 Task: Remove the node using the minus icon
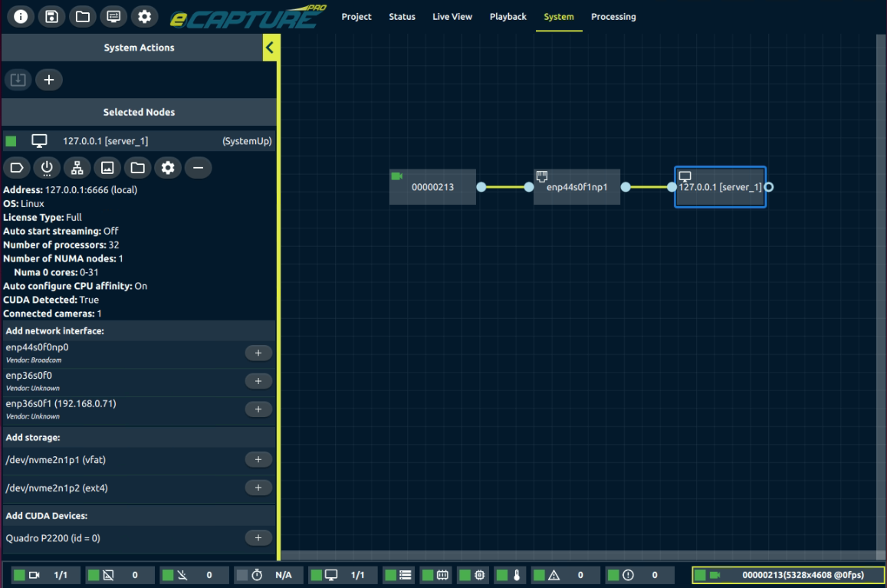198,167
